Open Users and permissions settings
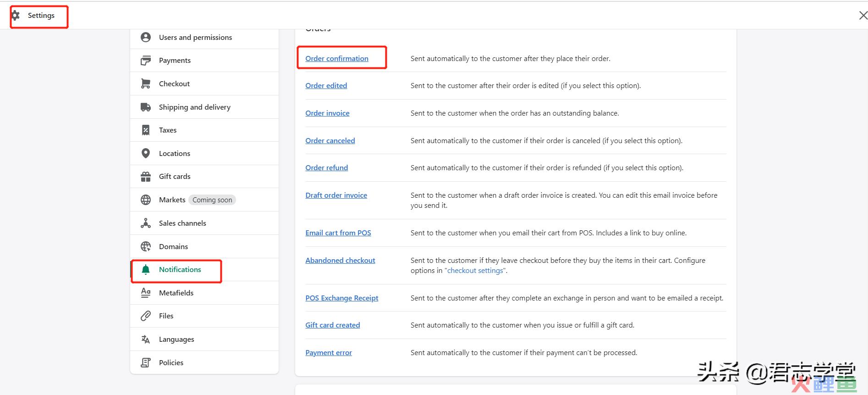The height and width of the screenshot is (395, 868). coord(204,37)
